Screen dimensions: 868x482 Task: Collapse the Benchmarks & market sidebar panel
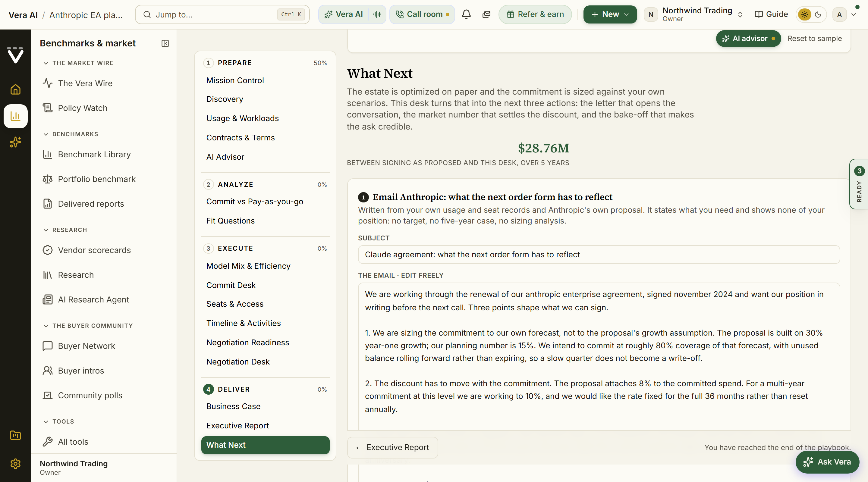(165, 43)
